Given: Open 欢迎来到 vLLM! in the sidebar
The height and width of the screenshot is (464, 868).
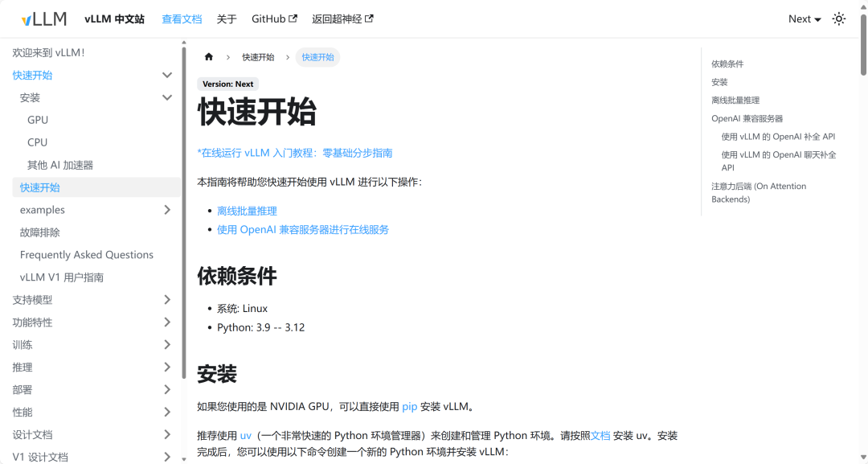Looking at the screenshot, I should tap(49, 52).
